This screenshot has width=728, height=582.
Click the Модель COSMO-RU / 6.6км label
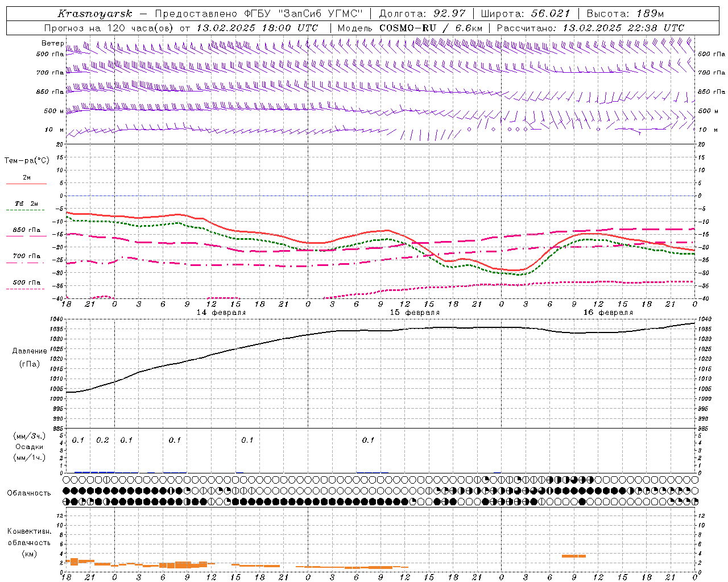[409, 28]
